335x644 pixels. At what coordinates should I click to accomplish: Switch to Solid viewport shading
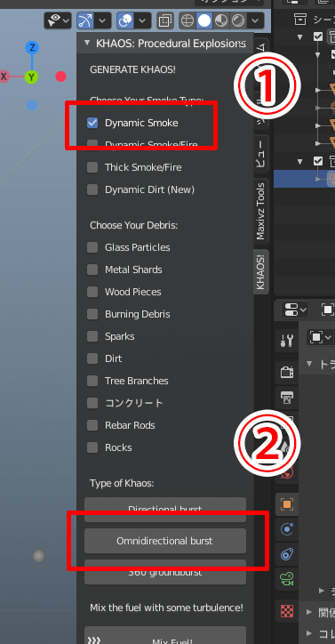(204, 20)
